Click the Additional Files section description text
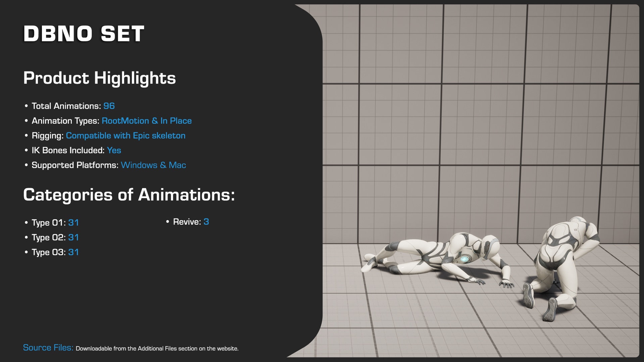The width and height of the screenshot is (644, 362). coord(157,349)
